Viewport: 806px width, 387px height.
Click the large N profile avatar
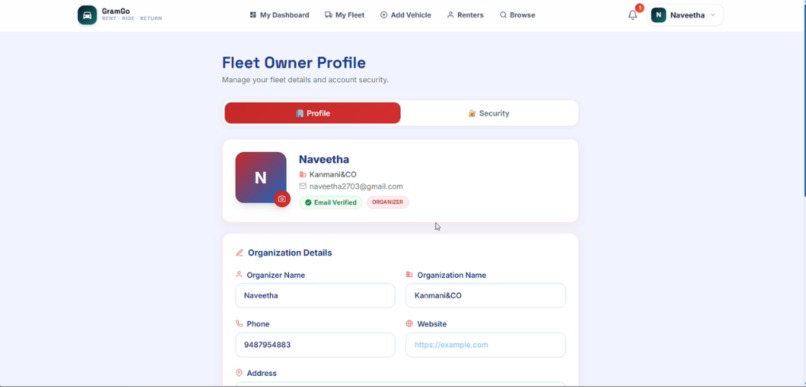pyautogui.click(x=261, y=177)
